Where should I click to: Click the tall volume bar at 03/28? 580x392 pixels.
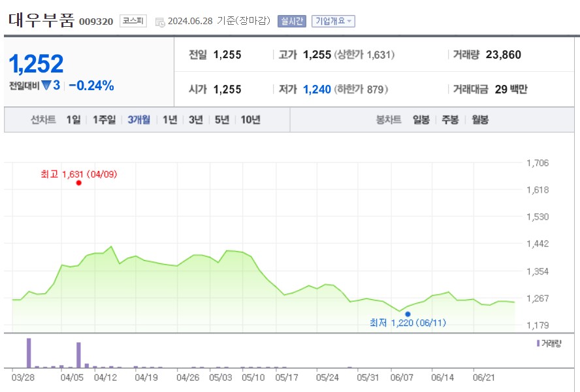tap(29, 353)
